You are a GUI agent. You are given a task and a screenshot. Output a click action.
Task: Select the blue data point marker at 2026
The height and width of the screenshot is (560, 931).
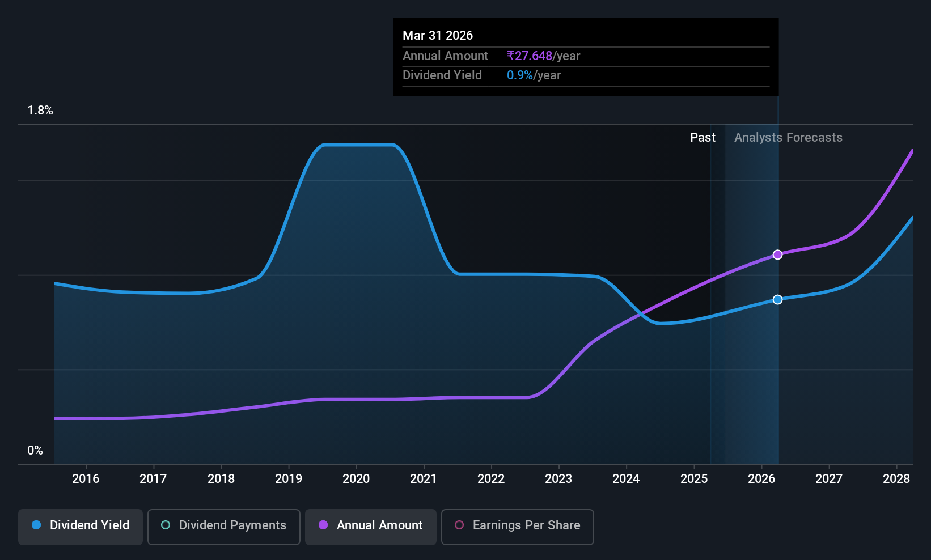(x=778, y=299)
